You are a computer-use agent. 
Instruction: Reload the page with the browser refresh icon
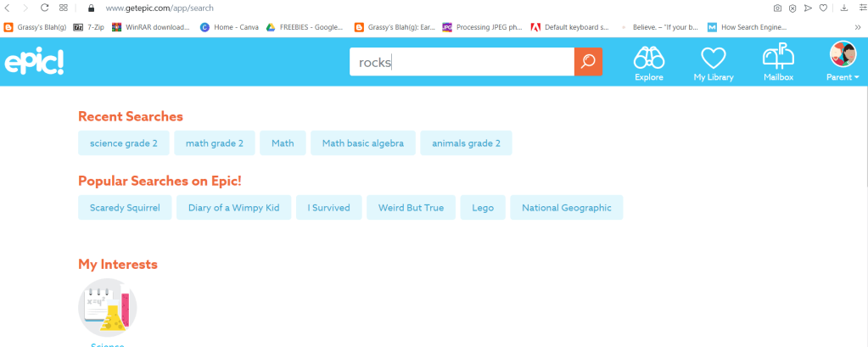(44, 8)
